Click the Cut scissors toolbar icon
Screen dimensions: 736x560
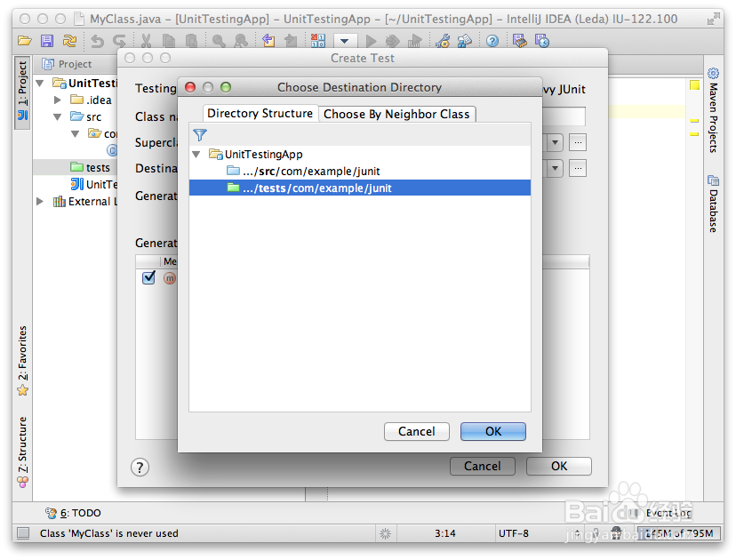146,40
